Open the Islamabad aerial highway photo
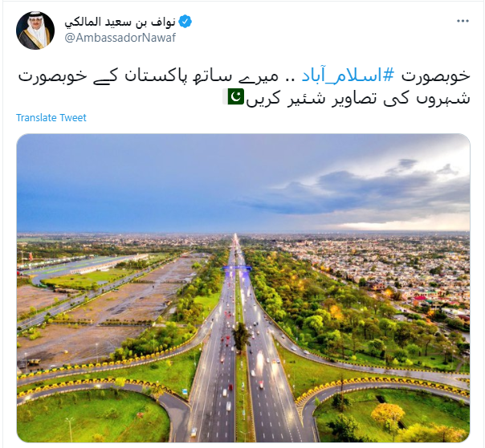 click(243, 288)
